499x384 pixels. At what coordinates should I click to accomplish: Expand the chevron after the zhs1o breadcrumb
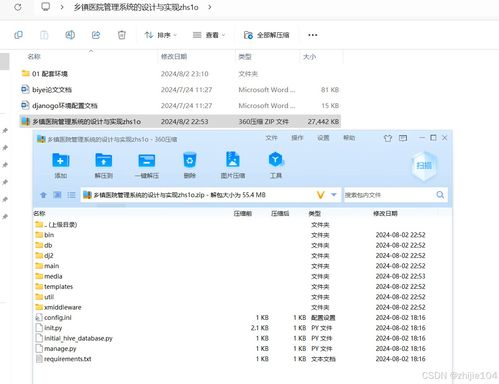coord(209,7)
